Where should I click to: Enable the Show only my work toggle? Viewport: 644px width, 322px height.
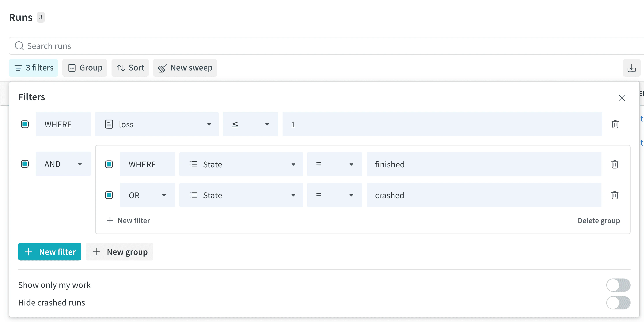[618, 285]
